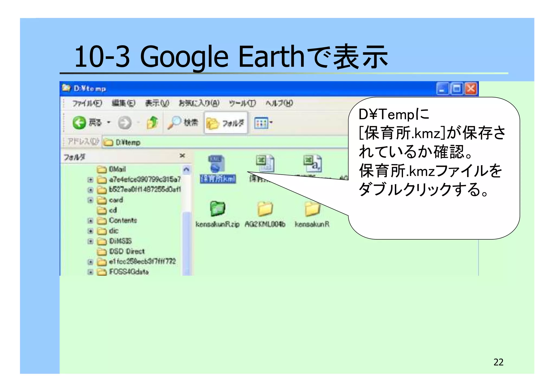This screenshot has width=555, height=392.
Task: Open the ファイル(F) menu
Action: tap(87, 103)
